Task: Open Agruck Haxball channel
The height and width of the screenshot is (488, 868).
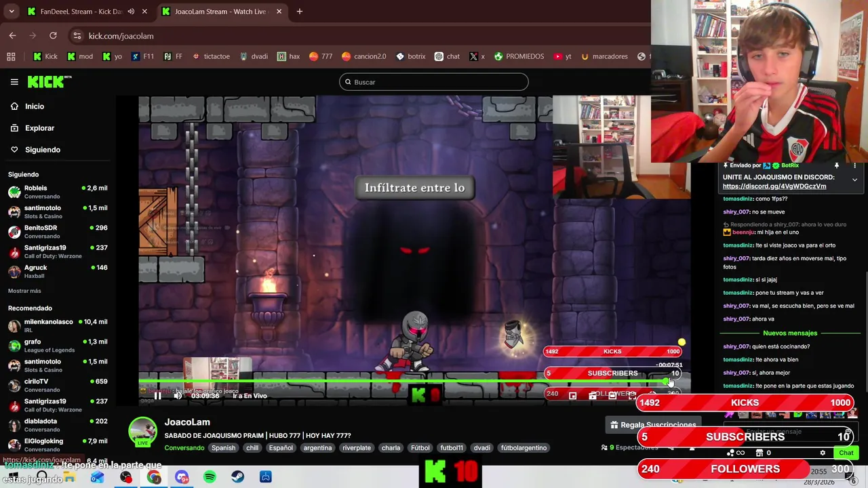Action: (x=58, y=272)
